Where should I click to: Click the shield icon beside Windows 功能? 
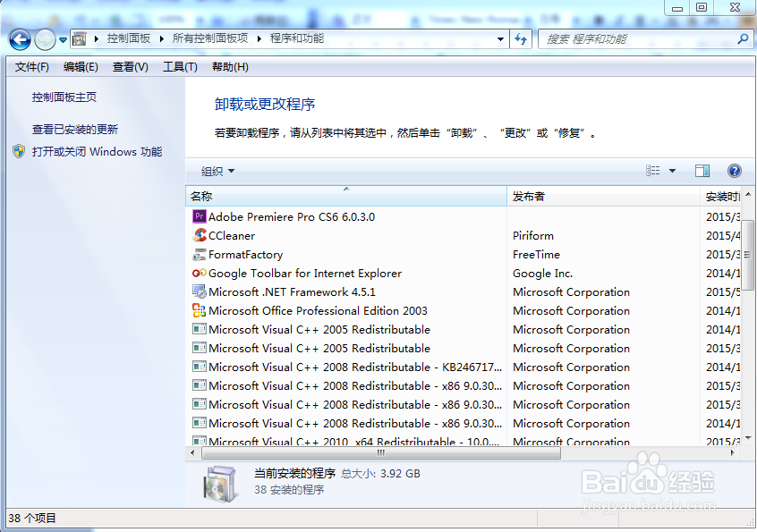[x=19, y=151]
